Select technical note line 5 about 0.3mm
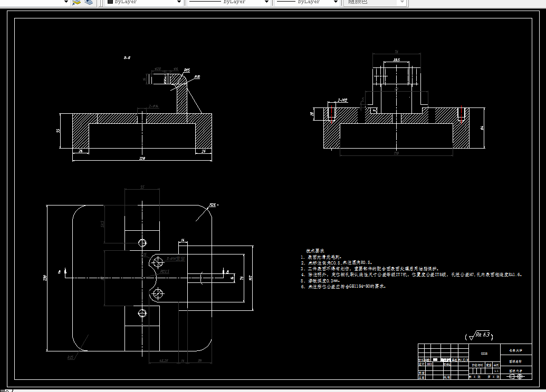Image resolution: width=546 pixels, height=392 pixels. [x=321, y=281]
